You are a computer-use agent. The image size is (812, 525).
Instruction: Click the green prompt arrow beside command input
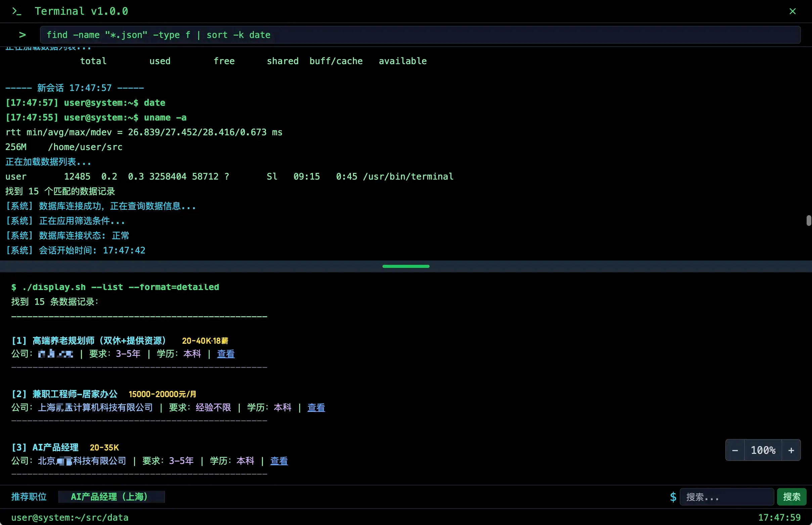[22, 35]
